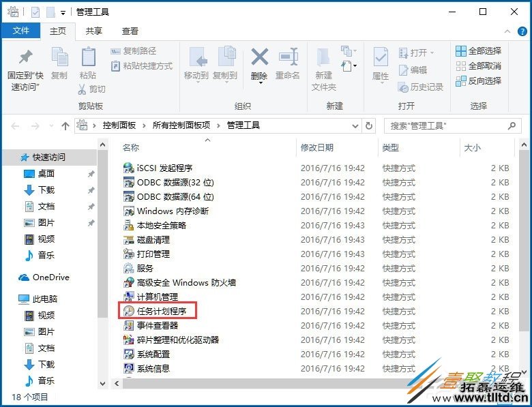Select the 碎片整理和优化驱动器 icon
Viewport: 532px width, 407px height.
(129, 340)
